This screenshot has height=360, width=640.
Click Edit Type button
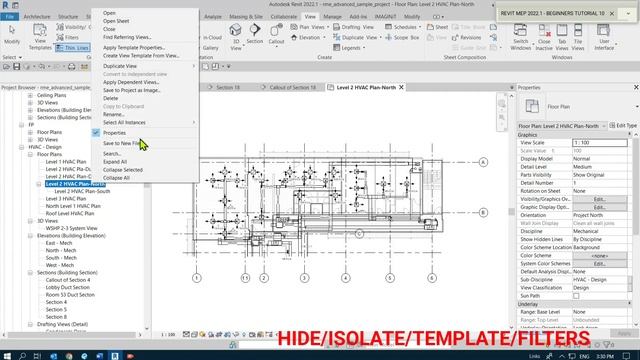[623, 126]
